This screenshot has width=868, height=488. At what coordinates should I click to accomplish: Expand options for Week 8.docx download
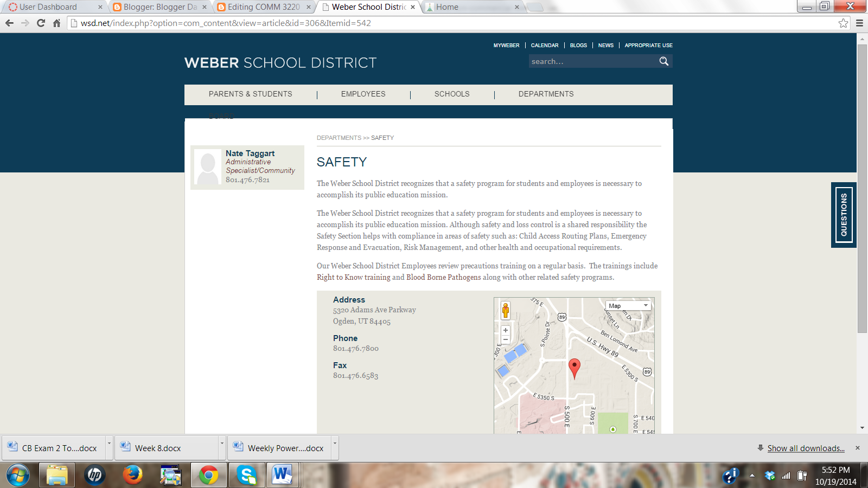pos(222,448)
